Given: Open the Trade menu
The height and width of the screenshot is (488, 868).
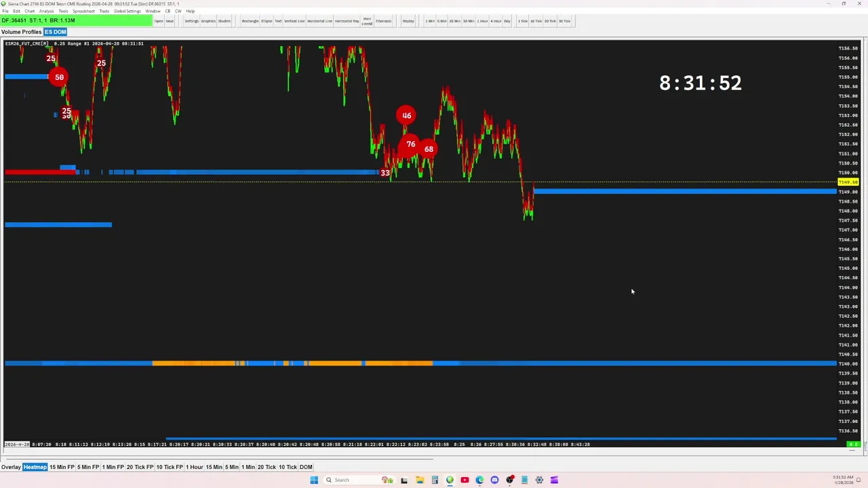Looking at the screenshot, I should coord(104,11).
